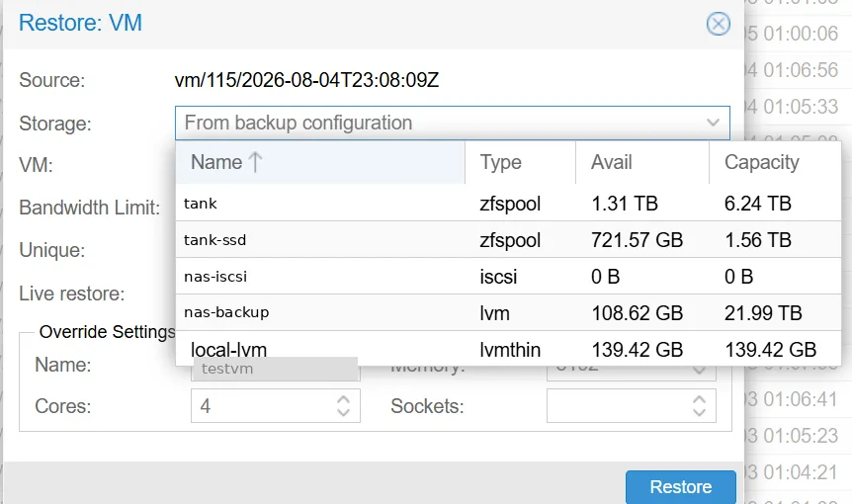The image size is (852, 504).
Task: Click the lvmthin type cell
Action: (510, 350)
